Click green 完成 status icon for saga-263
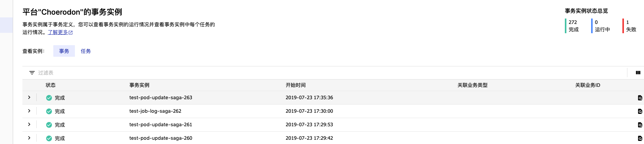The image size is (644, 144). pyautogui.click(x=49, y=98)
